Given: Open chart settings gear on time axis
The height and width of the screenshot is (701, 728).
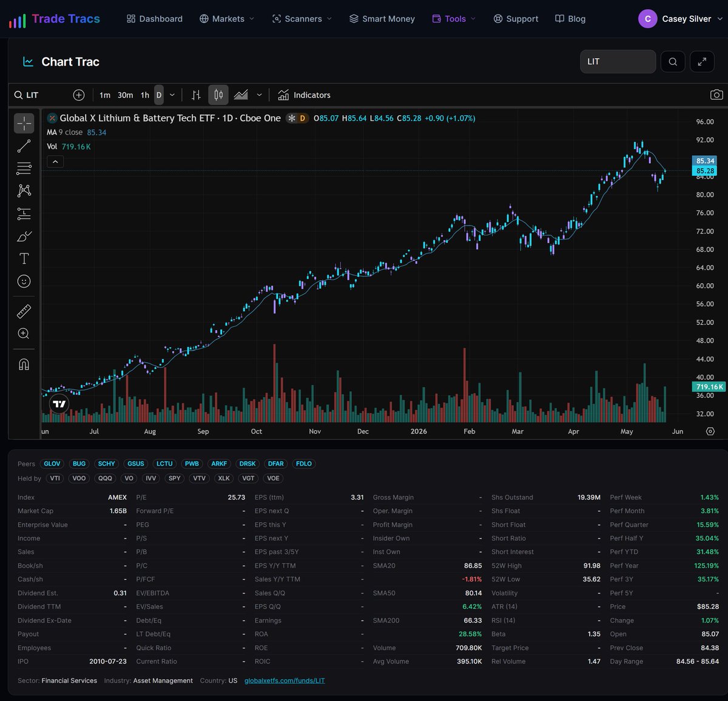Looking at the screenshot, I should [710, 431].
